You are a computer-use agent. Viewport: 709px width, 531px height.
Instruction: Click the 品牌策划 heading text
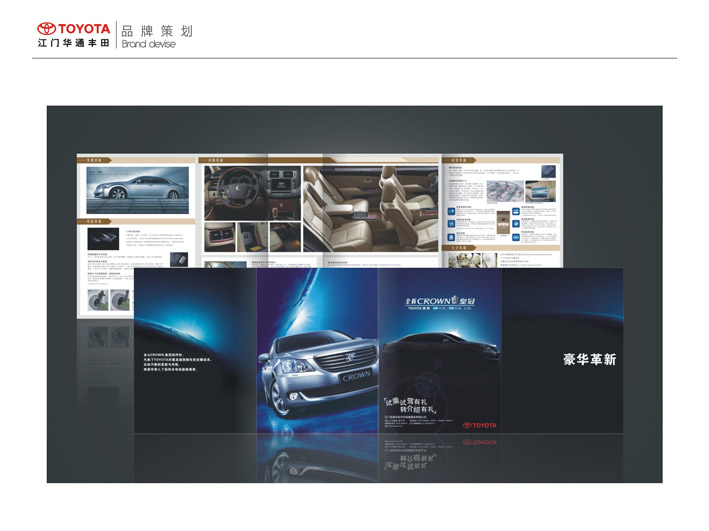pyautogui.click(x=157, y=31)
